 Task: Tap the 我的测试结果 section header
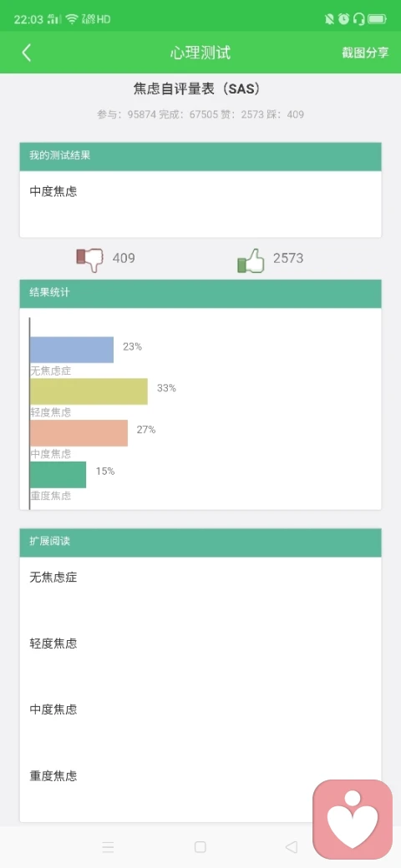click(200, 156)
